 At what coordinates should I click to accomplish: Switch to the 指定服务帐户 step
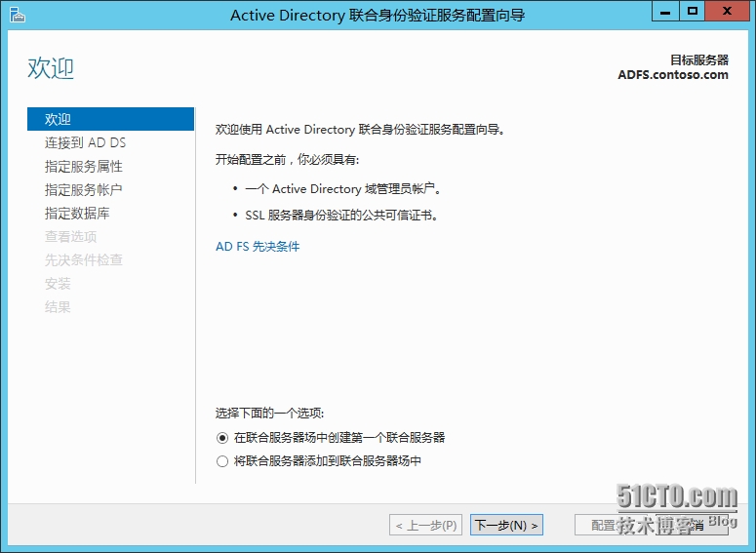pyautogui.click(x=84, y=189)
